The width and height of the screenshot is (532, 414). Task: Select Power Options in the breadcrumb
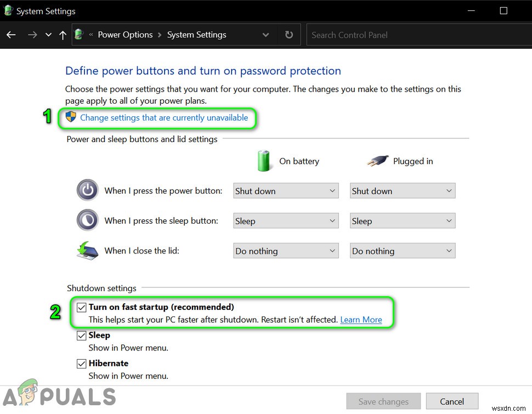[125, 35]
